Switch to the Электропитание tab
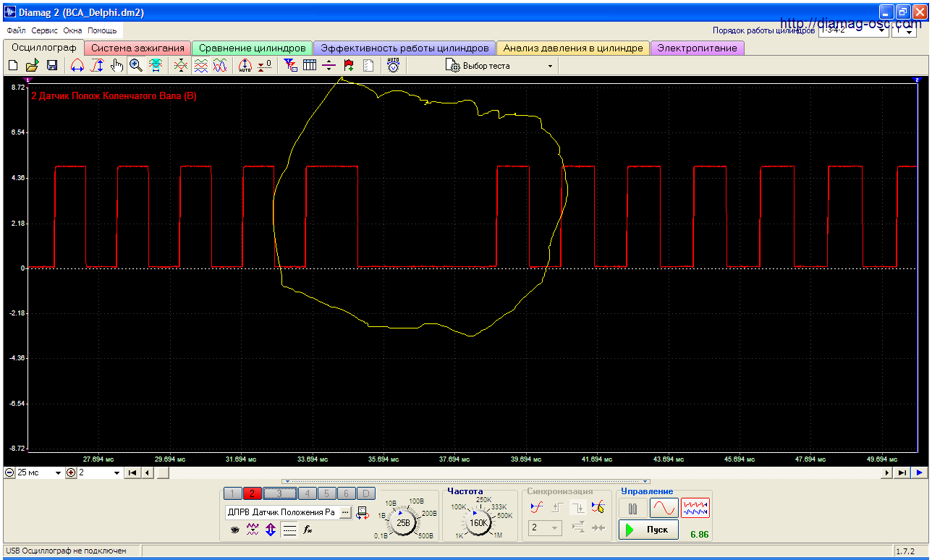This screenshot has width=932, height=560. [x=697, y=48]
